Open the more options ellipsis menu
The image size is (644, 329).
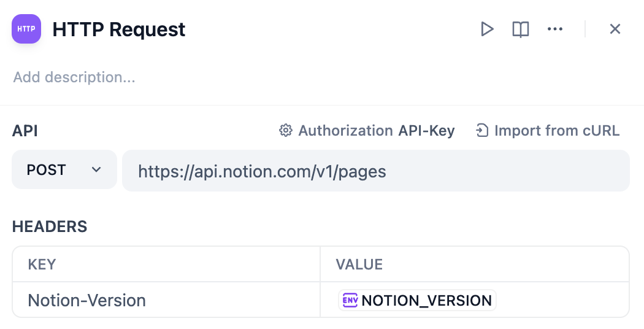pos(555,29)
